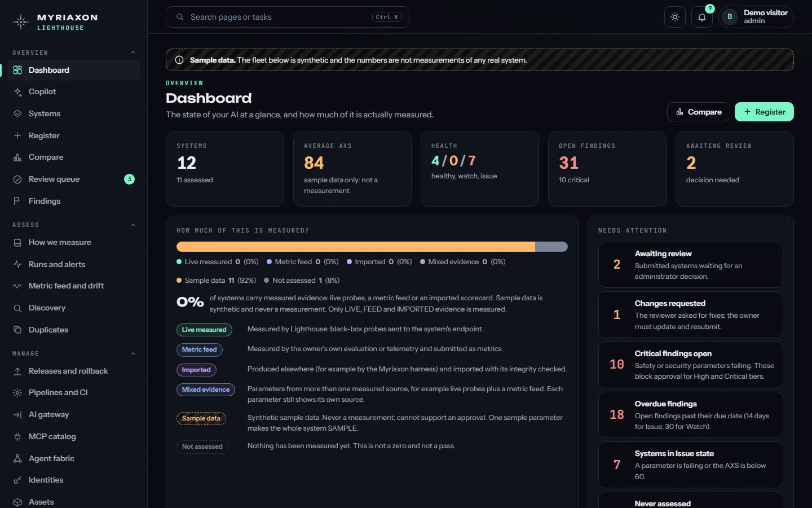Open the Awaiting review attention card
This screenshot has height=508, width=812.
tap(691, 265)
